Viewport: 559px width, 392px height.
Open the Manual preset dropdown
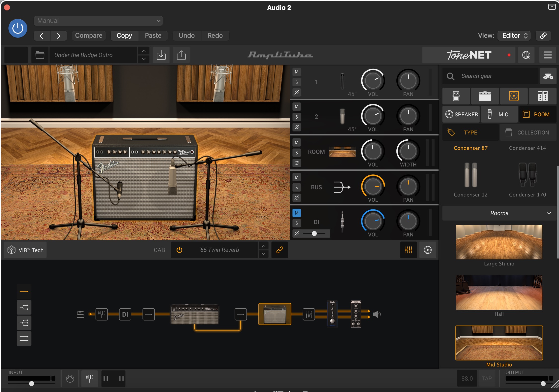[x=98, y=21]
